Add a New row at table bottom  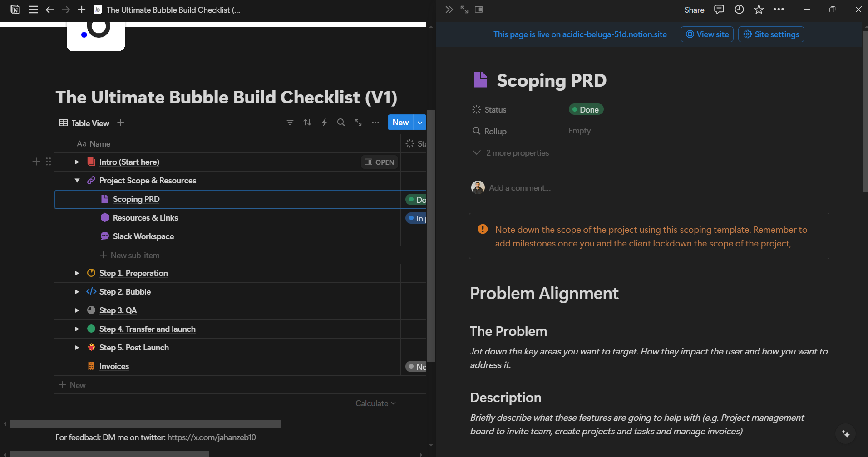73,385
